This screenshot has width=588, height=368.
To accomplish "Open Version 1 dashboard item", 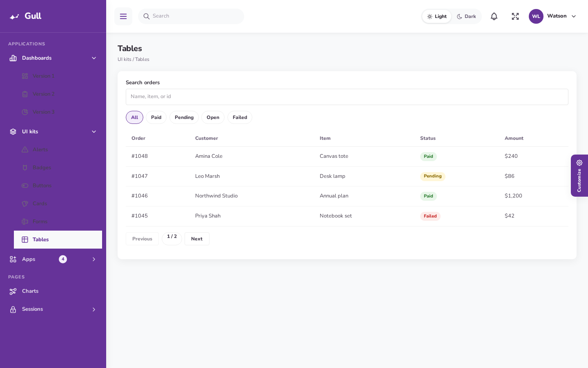I will (58, 76).
